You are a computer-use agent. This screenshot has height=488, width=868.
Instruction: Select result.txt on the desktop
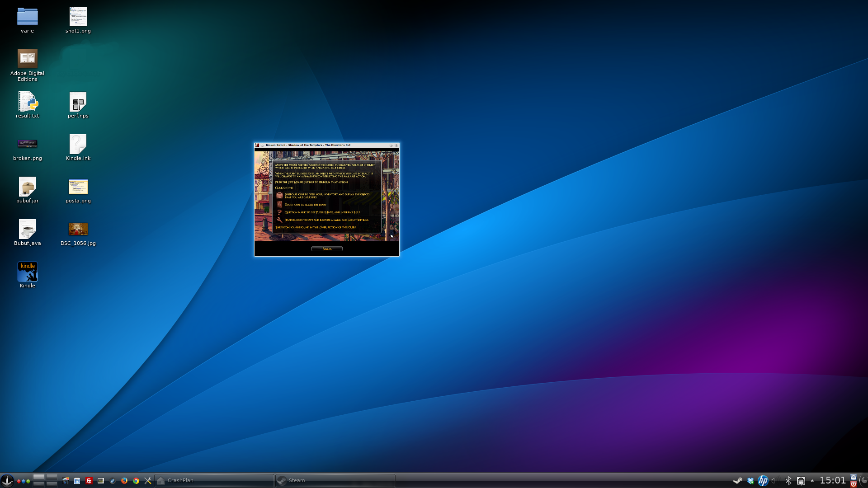coord(27,105)
